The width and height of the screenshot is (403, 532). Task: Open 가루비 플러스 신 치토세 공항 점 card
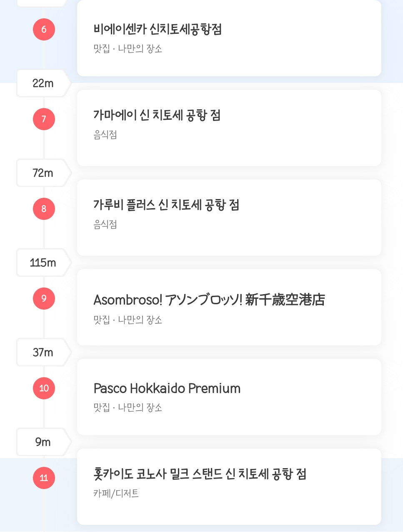tap(229, 217)
